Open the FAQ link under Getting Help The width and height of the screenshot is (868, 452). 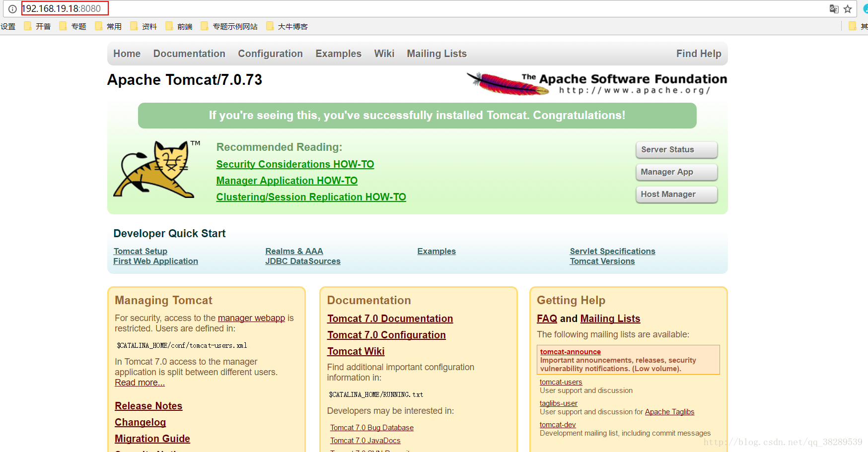[x=547, y=319]
